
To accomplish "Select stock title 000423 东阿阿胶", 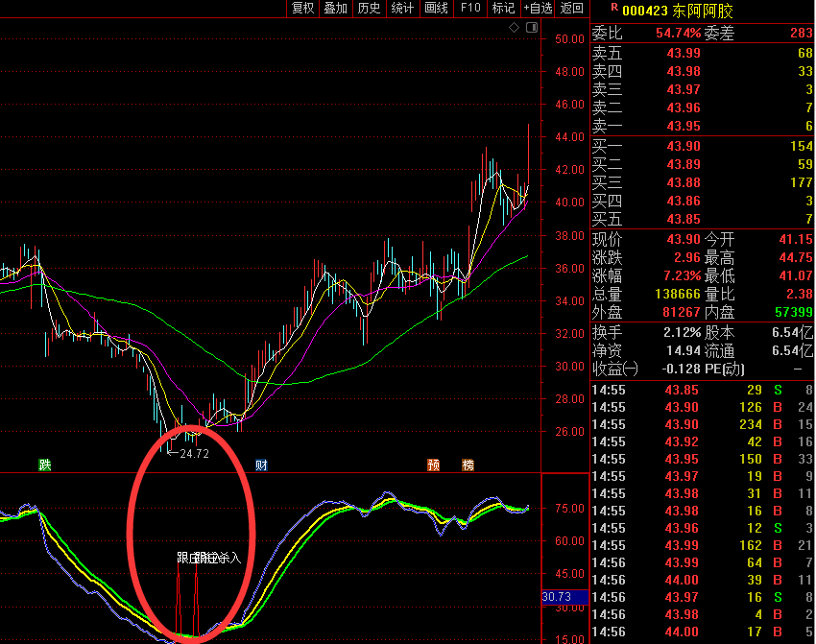I will pyautogui.click(x=678, y=11).
